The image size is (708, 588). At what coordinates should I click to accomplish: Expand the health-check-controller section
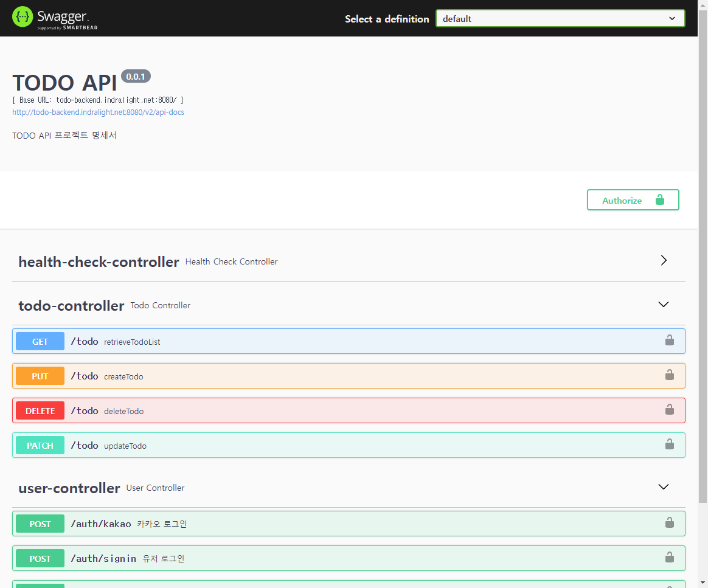663,260
